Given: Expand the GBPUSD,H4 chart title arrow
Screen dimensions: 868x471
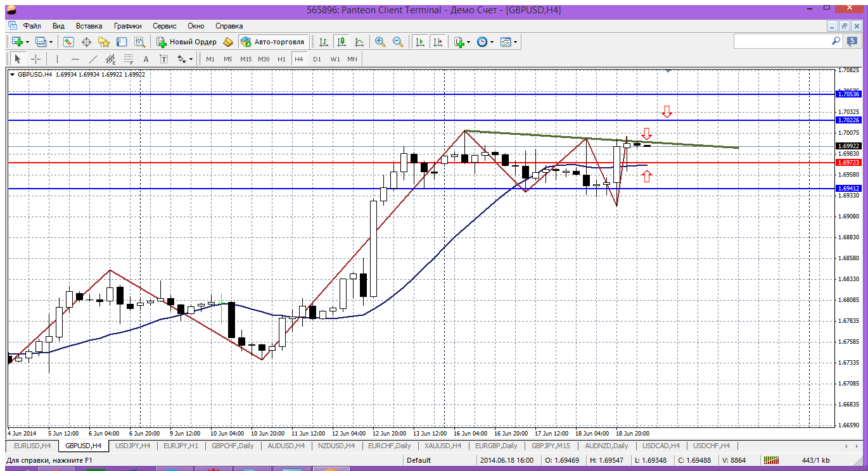Looking at the screenshot, I should click(x=12, y=74).
